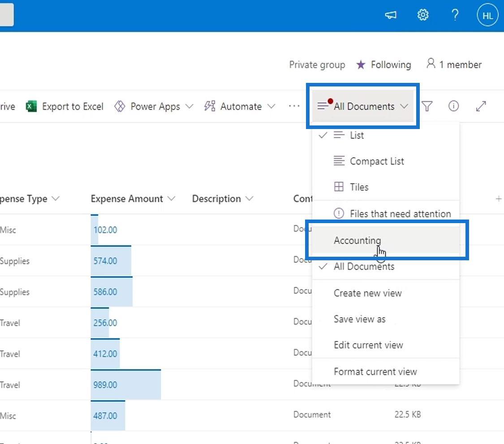Click the 586.00 expense amount

click(x=105, y=292)
